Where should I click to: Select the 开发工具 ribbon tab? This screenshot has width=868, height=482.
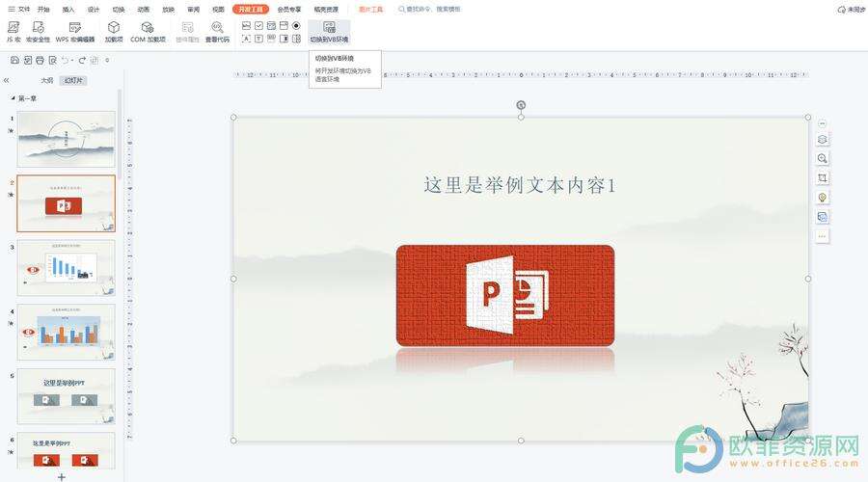pos(251,10)
